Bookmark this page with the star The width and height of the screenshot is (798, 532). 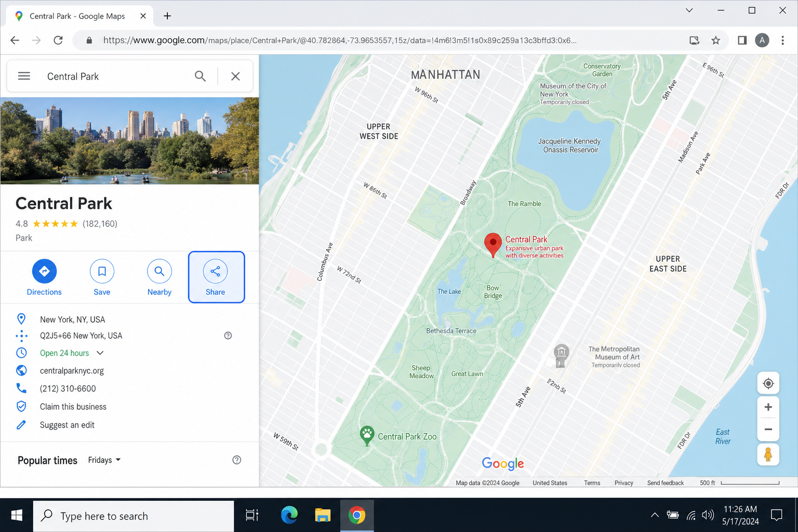point(716,40)
